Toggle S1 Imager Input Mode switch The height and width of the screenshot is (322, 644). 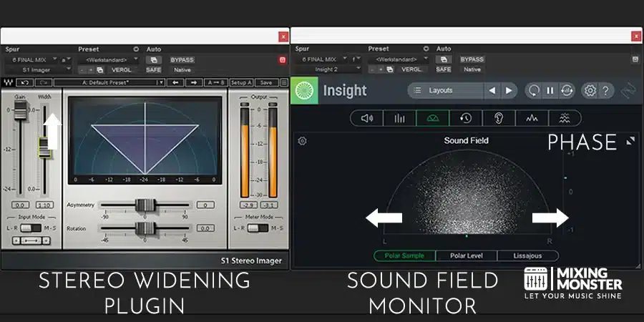point(31,228)
